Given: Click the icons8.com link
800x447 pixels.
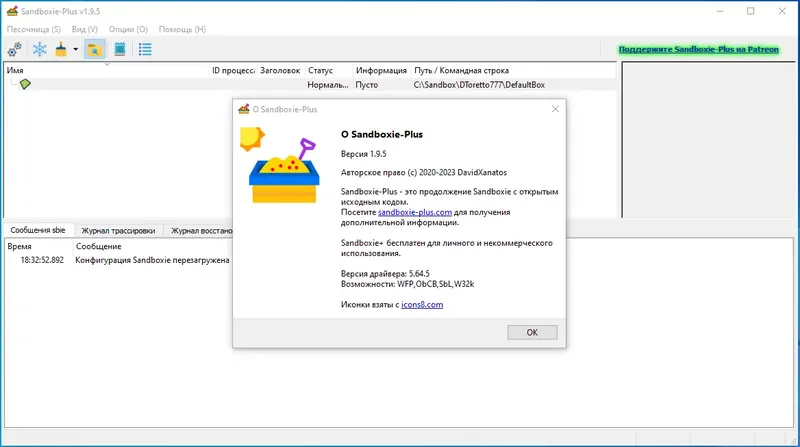Looking at the screenshot, I should tap(422, 305).
